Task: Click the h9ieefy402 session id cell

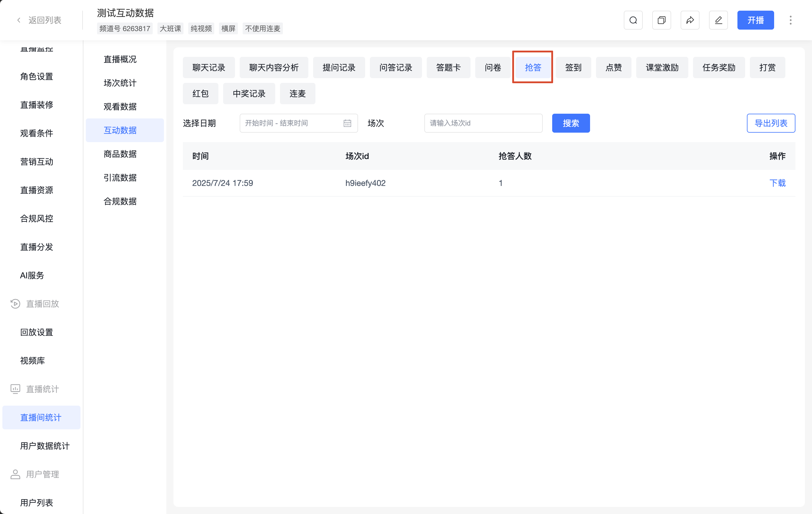Action: [x=365, y=183]
